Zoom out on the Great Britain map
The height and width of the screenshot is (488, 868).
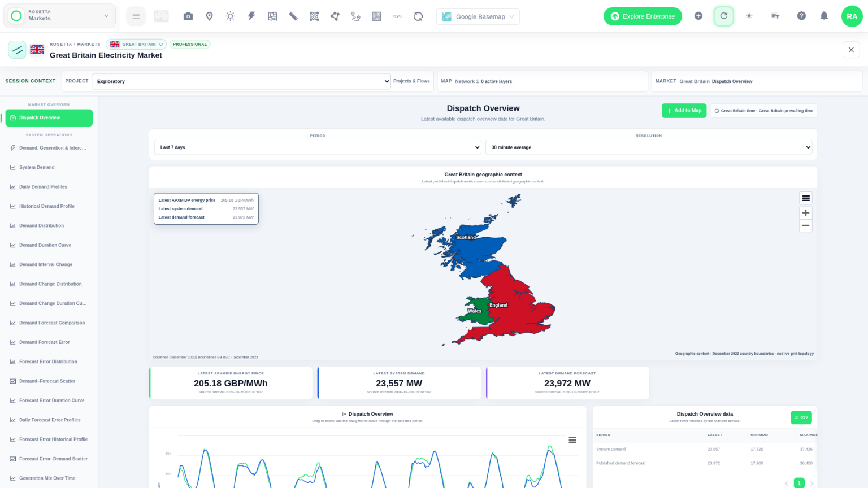point(806,225)
